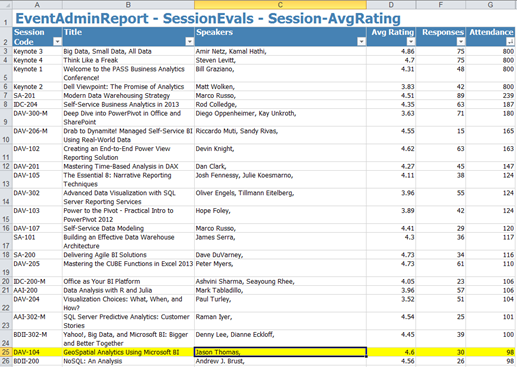This screenshot has width=517, height=367.
Task: Click the 'Bill Graziano,' speaker cell
Action: (280, 73)
